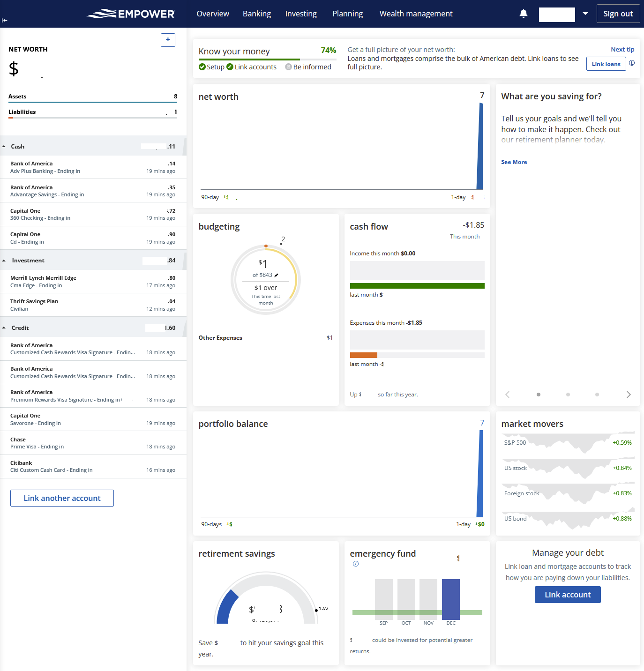This screenshot has height=671, width=644.
Task: Click the See More link
Action: click(514, 162)
